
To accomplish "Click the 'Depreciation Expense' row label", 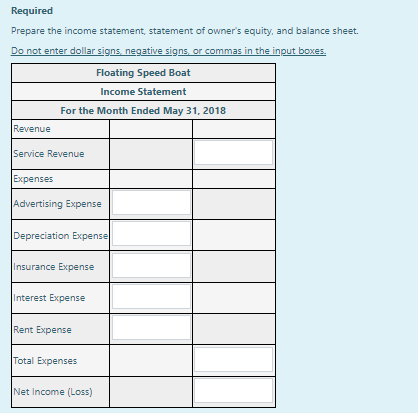I will (x=61, y=235).
